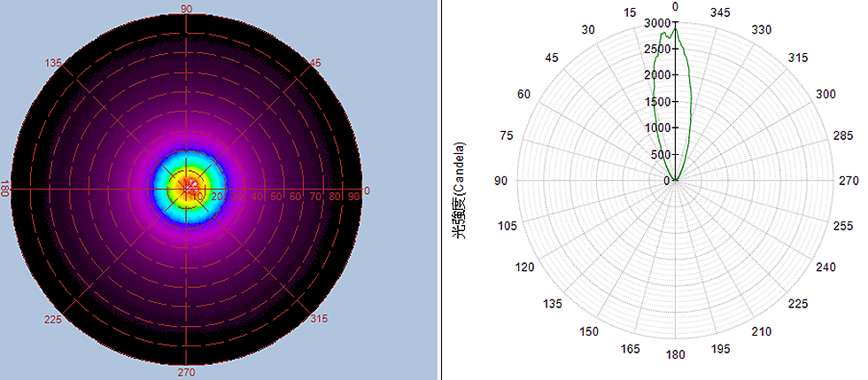Click the 240 angle label on polar plot

825,268
